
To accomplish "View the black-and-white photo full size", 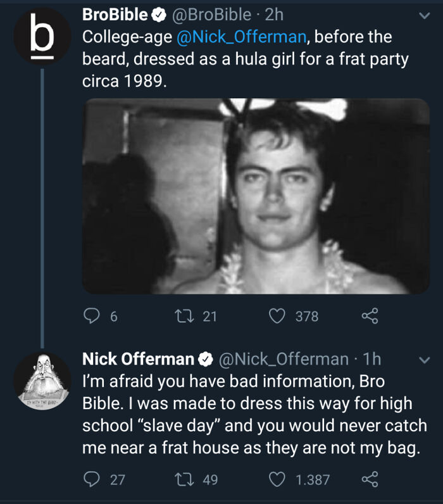I will [256, 196].
